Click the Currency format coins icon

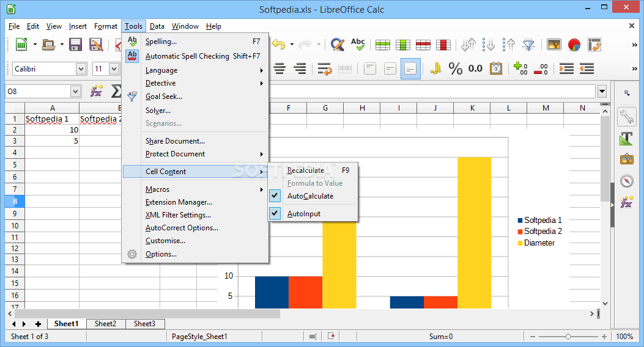(x=435, y=68)
